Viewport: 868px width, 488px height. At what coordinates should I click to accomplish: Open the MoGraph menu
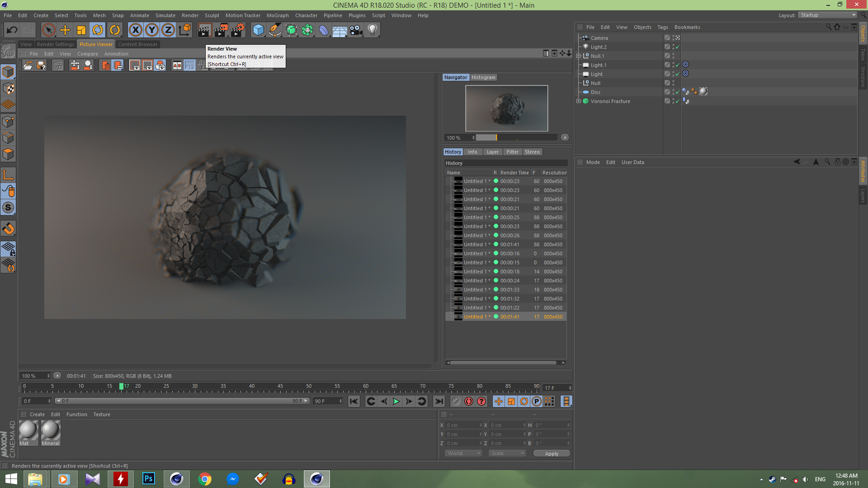[277, 15]
